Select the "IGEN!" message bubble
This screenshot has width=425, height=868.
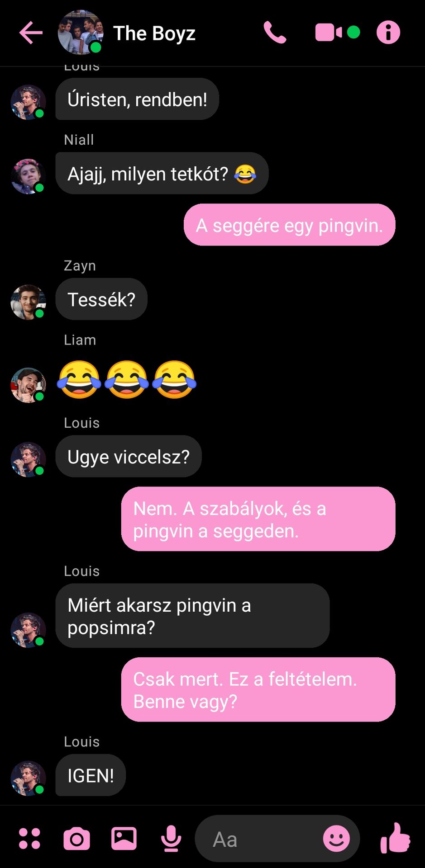point(91,775)
